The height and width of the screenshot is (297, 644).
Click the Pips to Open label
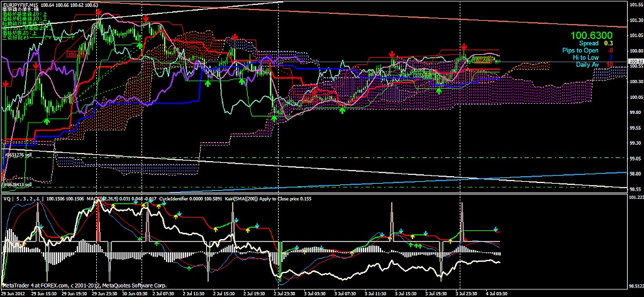coord(580,50)
